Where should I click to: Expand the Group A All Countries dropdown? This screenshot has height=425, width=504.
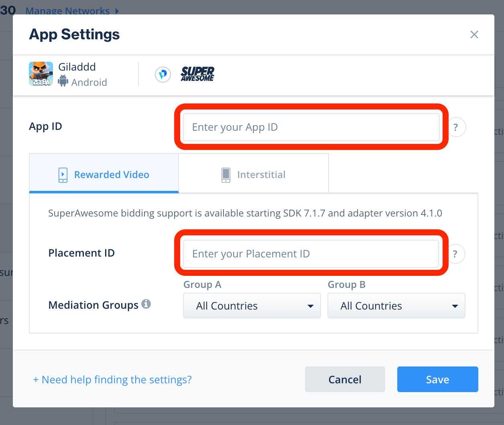tap(252, 306)
